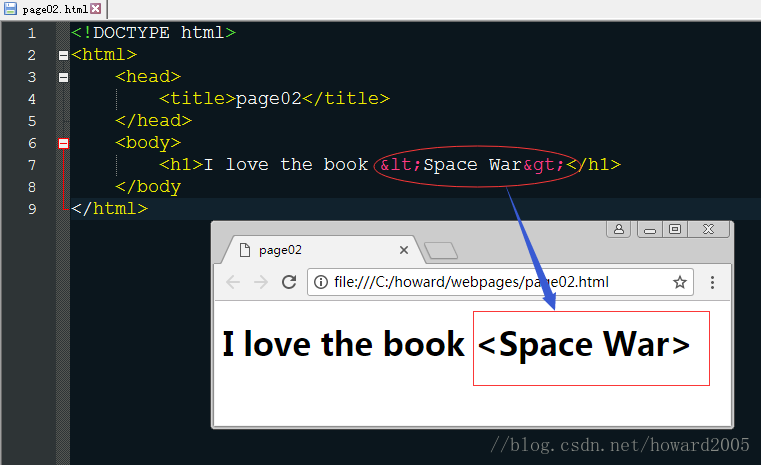This screenshot has height=465, width=761.
Task: Place the cursor in the DOCTYPE html line
Action: [153, 33]
